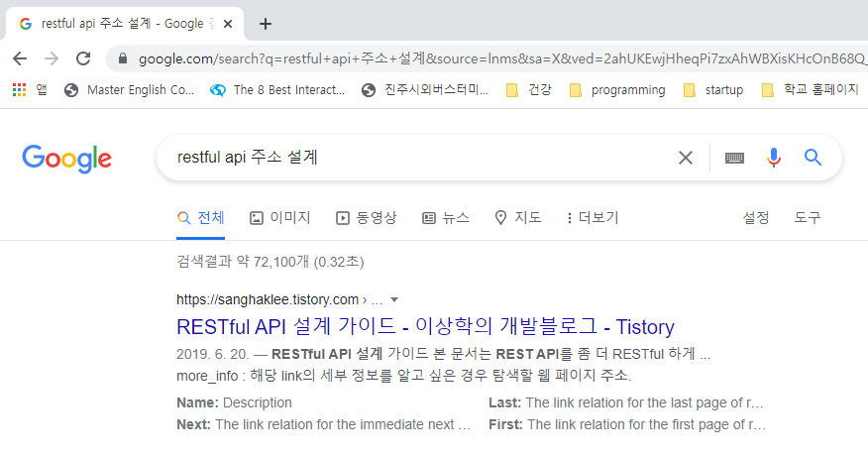Open the 건강 bookmarks folder
868x456 pixels.
(x=529, y=90)
